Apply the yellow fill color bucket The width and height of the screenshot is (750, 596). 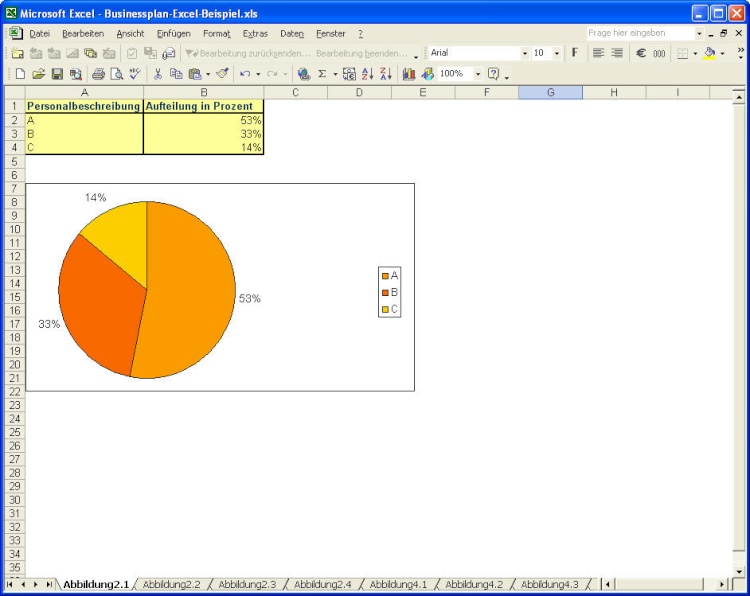tap(710, 53)
